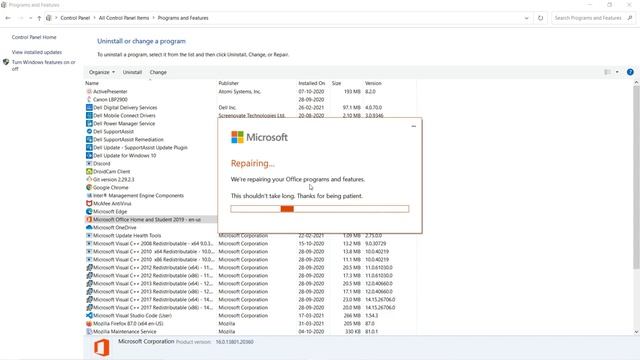This screenshot has width=640, height=360.
Task: Click the ActivePresenter program icon
Action: 89,91
